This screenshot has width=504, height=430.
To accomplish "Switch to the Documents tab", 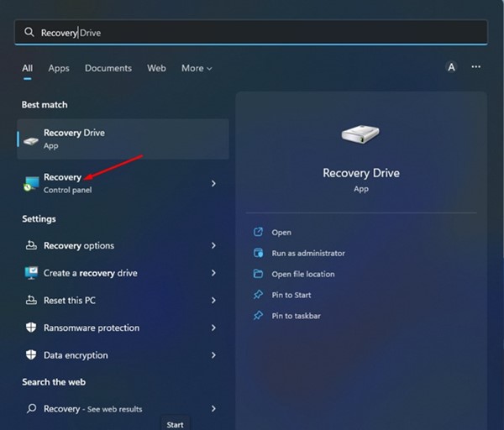I will point(108,68).
